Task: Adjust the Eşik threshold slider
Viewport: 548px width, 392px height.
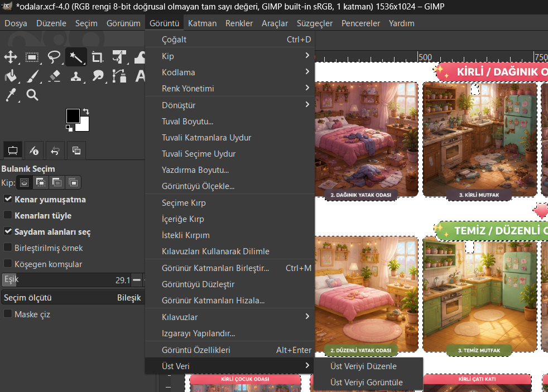Action: click(x=66, y=279)
